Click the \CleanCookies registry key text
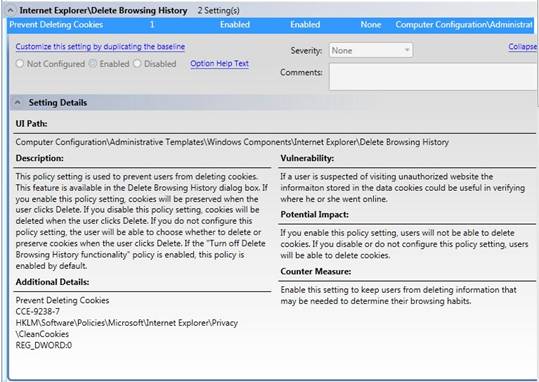This screenshot has height=382, width=539. [42, 334]
